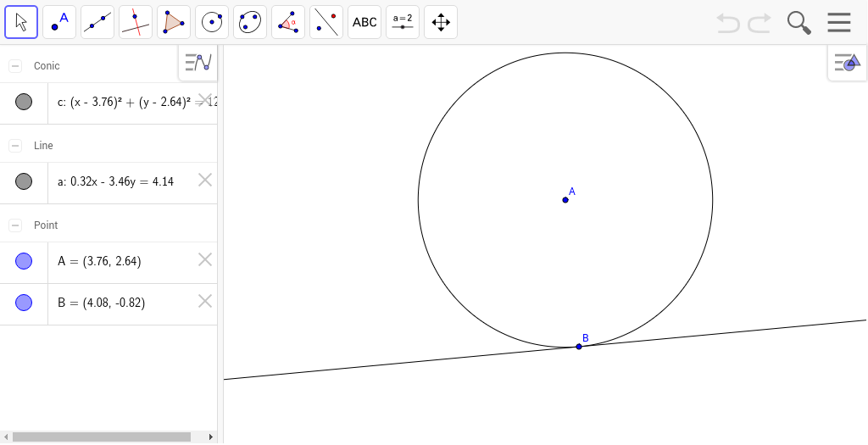Open the Algebra view style bar

[x=198, y=62]
